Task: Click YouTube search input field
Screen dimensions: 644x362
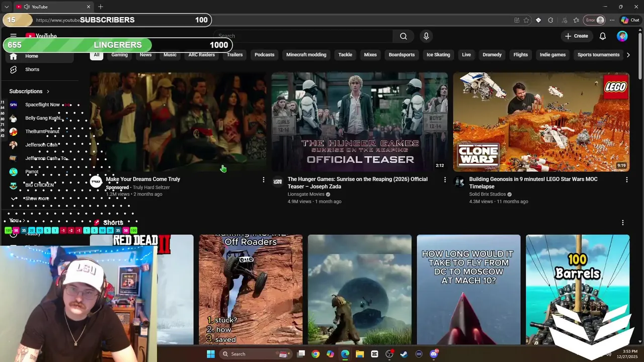Action: pos(304,36)
